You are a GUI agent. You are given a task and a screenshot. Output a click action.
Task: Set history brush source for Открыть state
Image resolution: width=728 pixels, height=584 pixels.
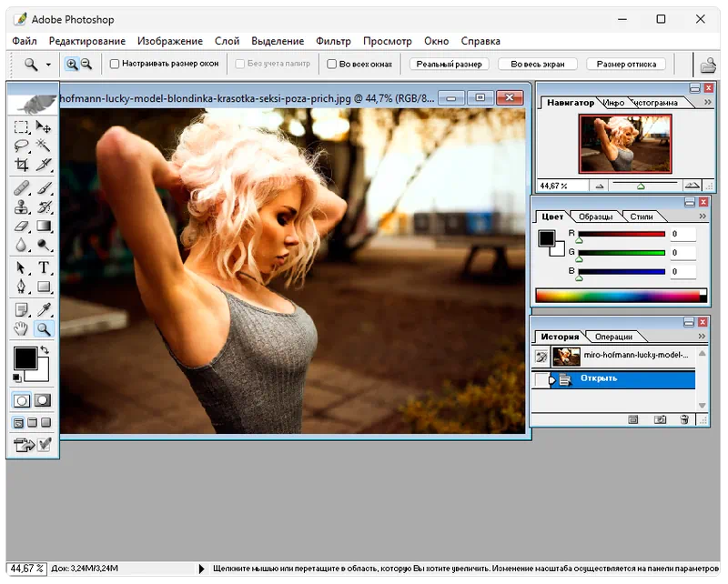(x=541, y=379)
